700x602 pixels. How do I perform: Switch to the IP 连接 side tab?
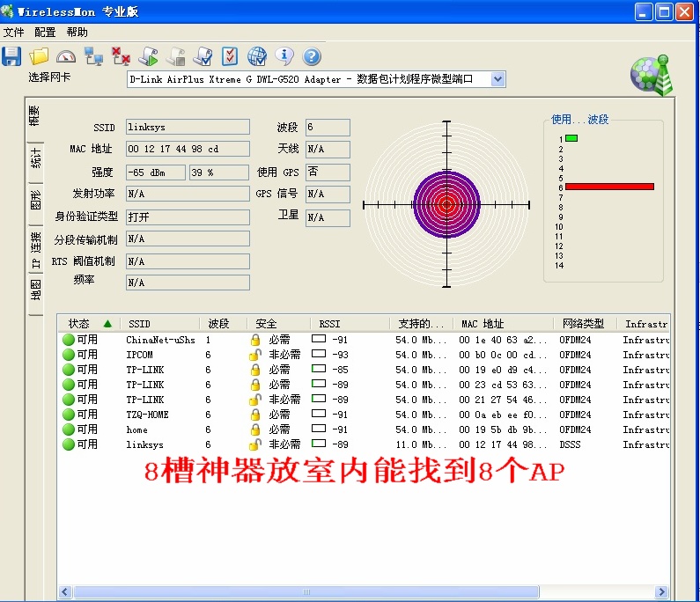click(35, 250)
